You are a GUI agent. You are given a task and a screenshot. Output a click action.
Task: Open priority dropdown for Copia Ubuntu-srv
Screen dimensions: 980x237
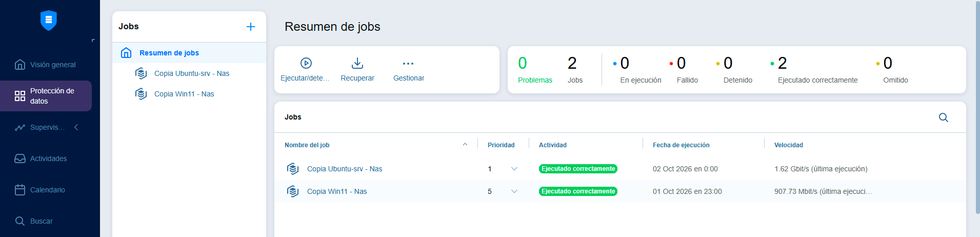tap(514, 169)
